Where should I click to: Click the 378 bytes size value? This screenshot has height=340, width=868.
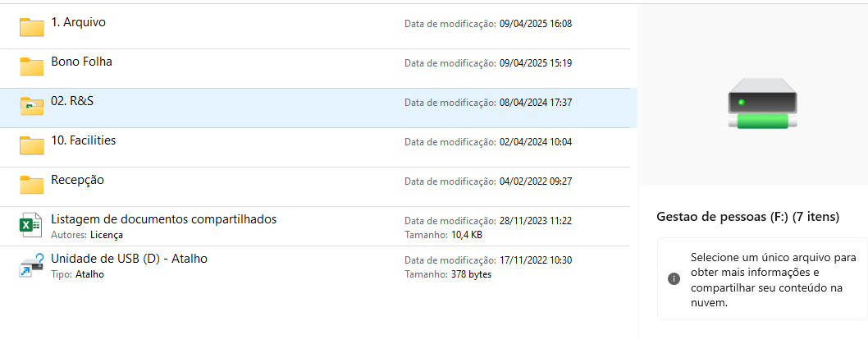pyautogui.click(x=471, y=274)
